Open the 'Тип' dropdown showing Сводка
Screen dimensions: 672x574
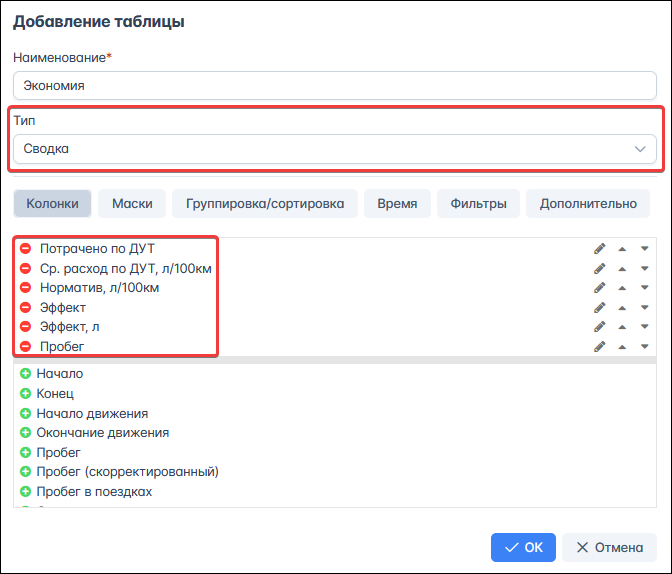pos(335,149)
